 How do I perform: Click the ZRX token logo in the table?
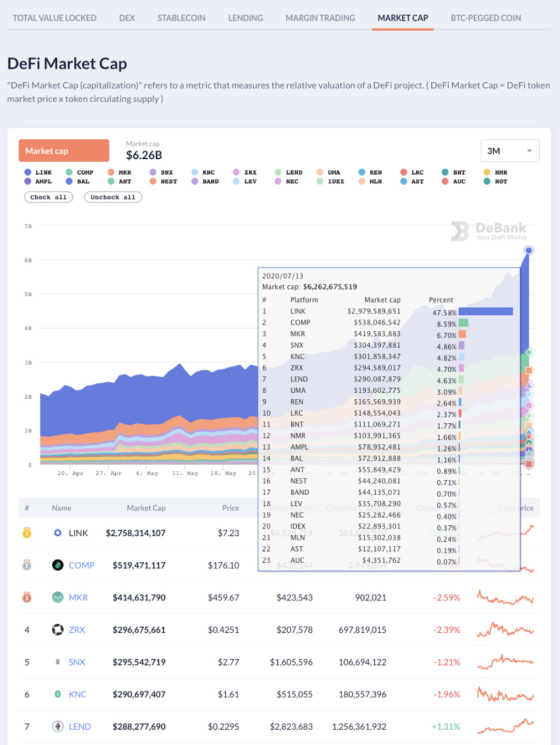pos(57,630)
